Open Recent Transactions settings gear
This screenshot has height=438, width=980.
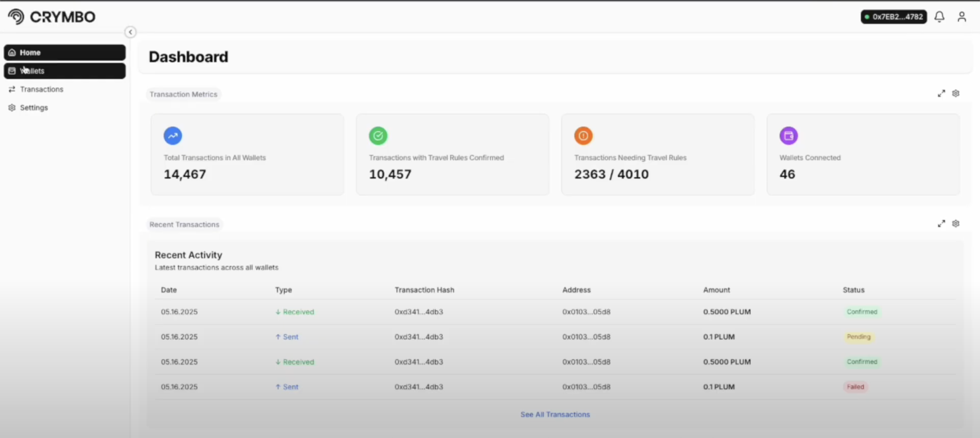pos(956,224)
